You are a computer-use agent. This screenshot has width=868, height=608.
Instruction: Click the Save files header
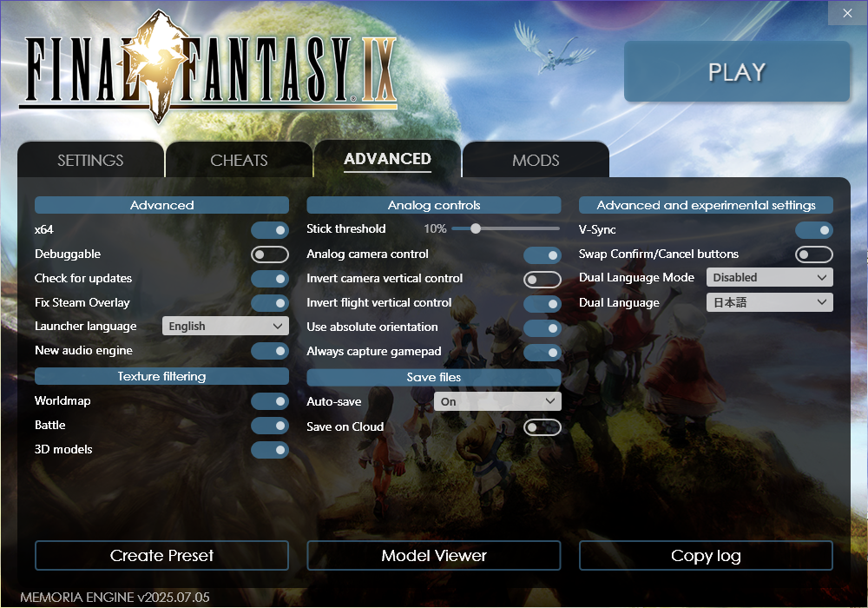pos(434,377)
